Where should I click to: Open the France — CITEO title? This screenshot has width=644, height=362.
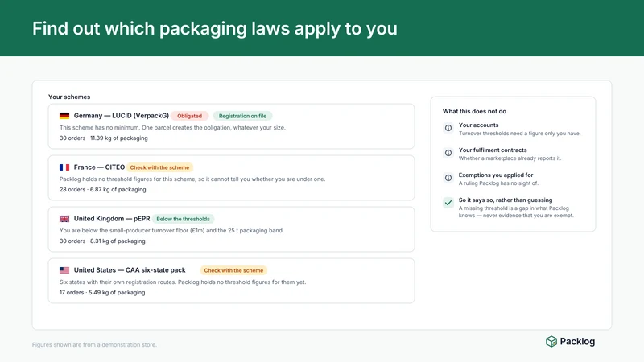tap(99, 167)
